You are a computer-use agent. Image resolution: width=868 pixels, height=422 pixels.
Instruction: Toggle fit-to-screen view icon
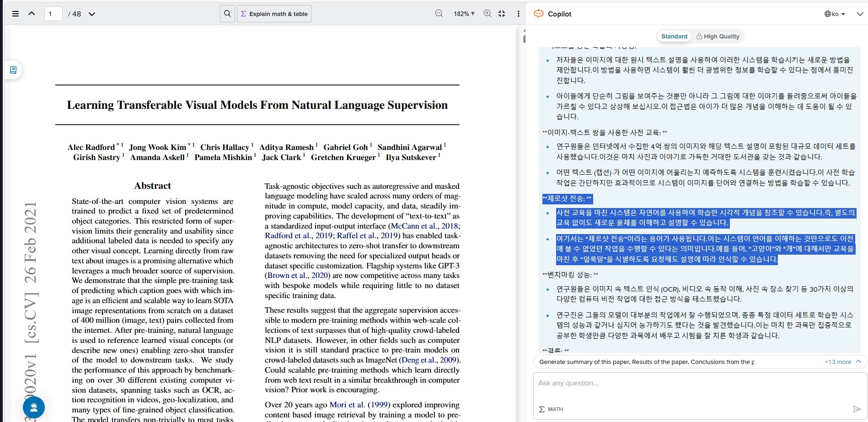pos(502,14)
